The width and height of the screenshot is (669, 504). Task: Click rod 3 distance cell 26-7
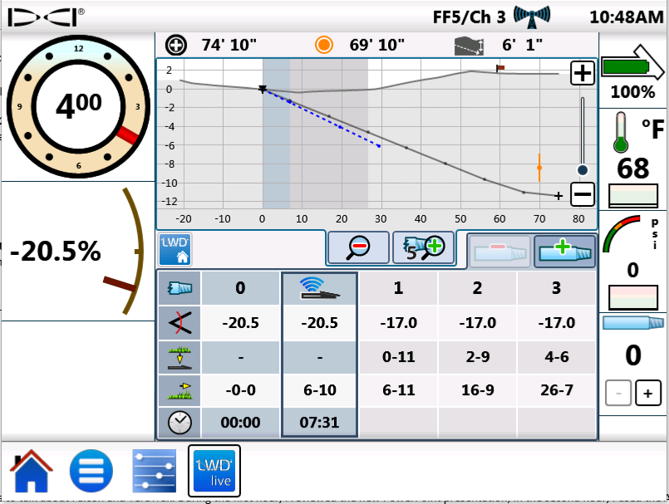point(556,390)
